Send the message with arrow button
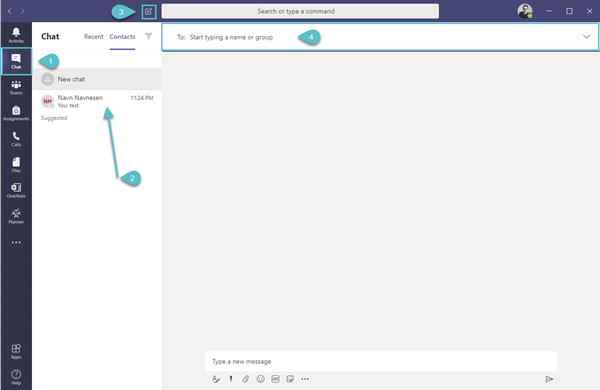The image size is (600, 390). pos(549,379)
